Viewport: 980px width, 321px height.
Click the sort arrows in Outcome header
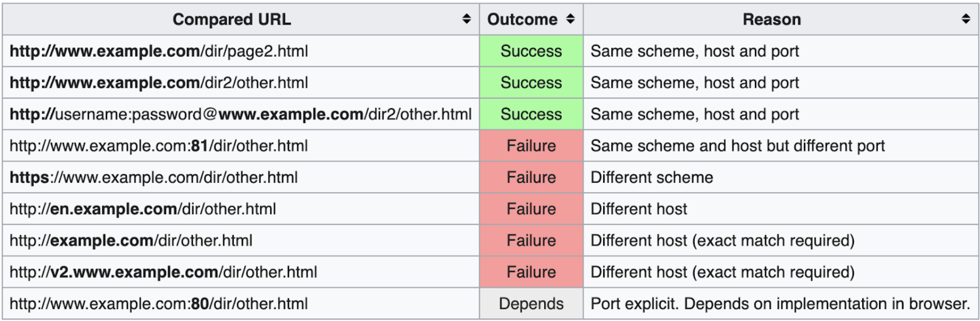coord(570,19)
